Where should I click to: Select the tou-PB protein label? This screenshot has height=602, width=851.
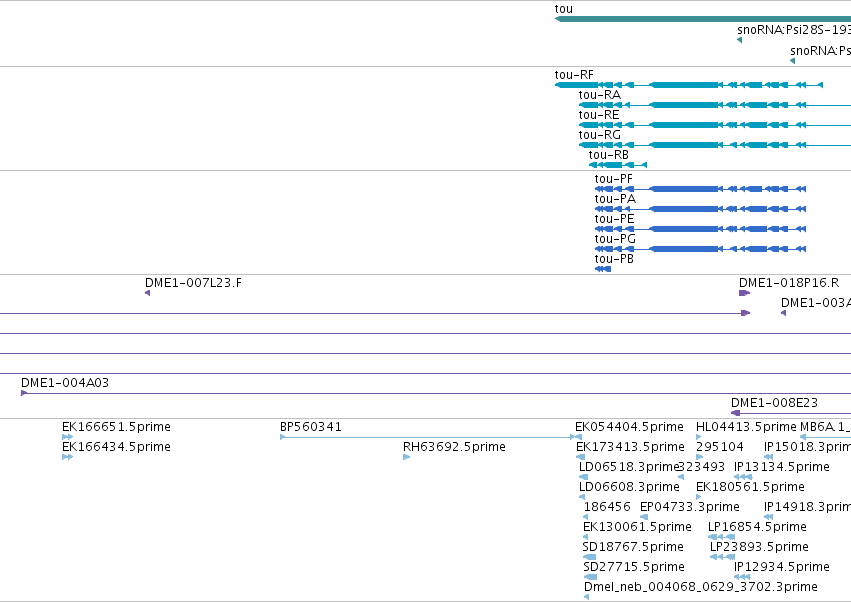pos(614,259)
